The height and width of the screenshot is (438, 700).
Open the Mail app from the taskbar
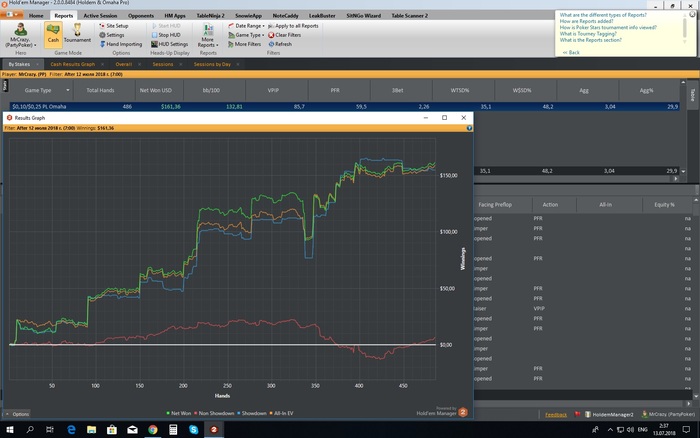132,430
